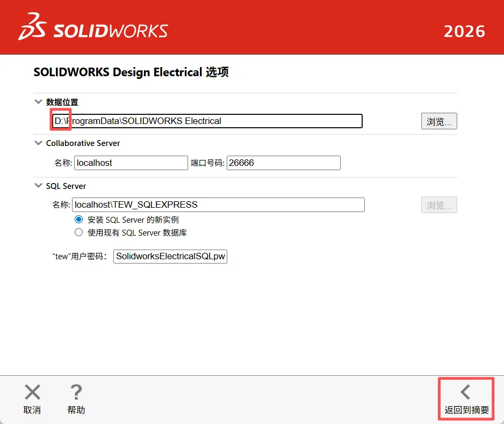This screenshot has height=424, width=504.
Task: Collapse the 数据位置 section
Action: [38, 102]
